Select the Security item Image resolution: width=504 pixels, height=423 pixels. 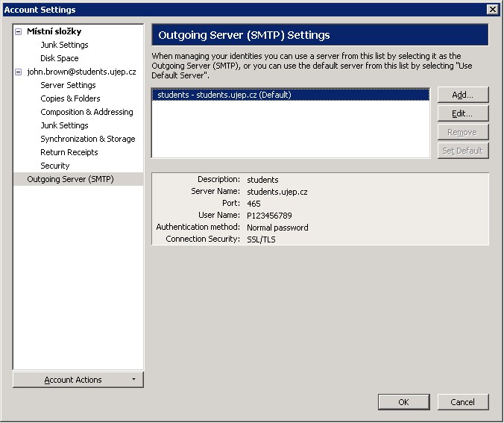[x=54, y=166]
